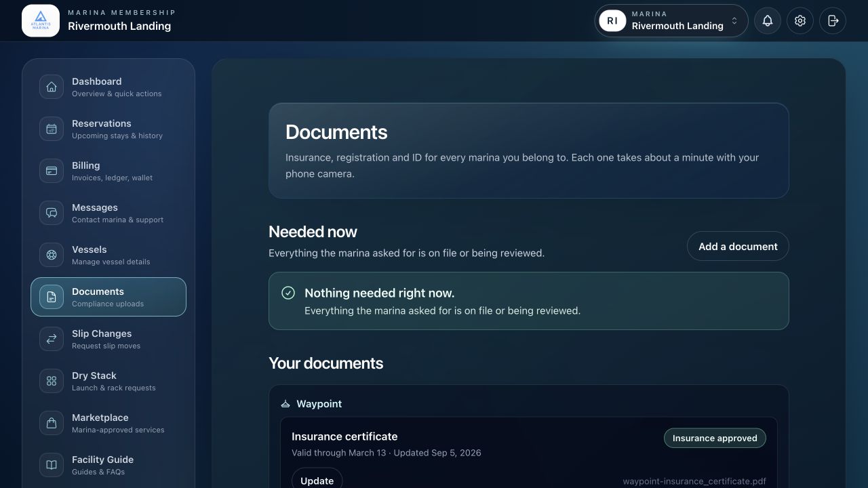This screenshot has height=488, width=868.
Task: Go to Reservations section
Action: pos(108,129)
